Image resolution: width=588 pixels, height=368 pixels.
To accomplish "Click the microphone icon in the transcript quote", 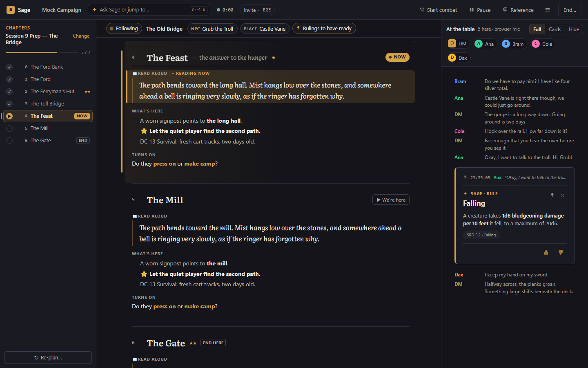I will (465, 177).
